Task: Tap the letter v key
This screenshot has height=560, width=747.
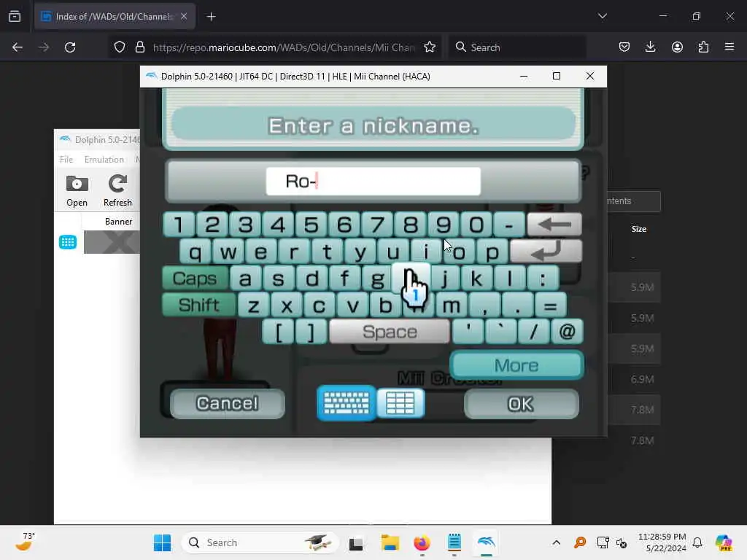Action: 352,305
